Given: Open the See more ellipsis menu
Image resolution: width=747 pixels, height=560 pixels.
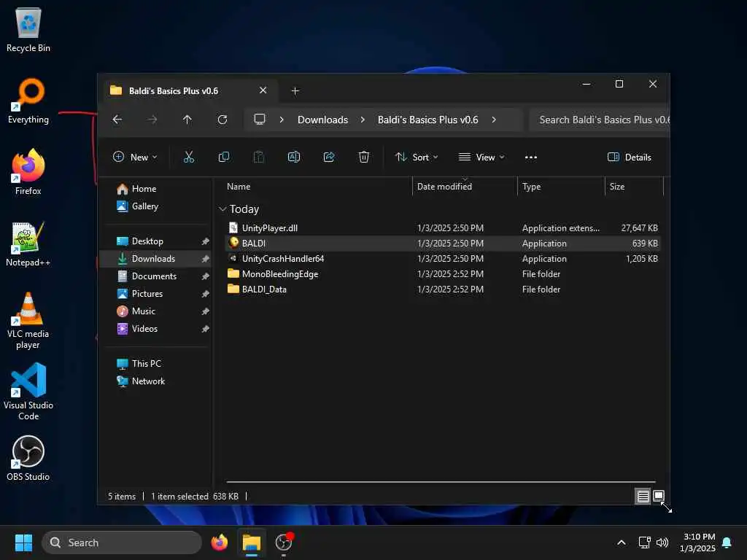Looking at the screenshot, I should [531, 157].
